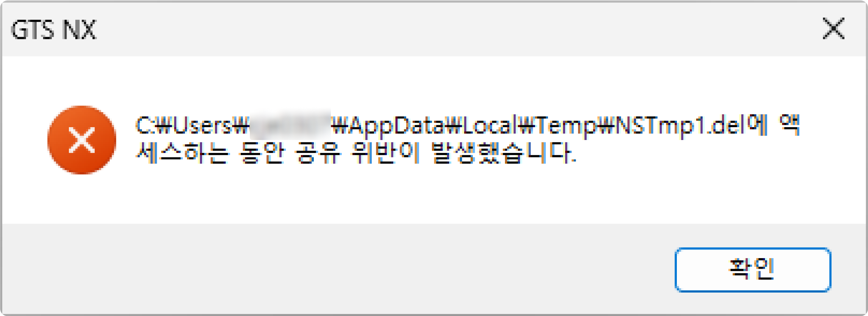Viewport: 868px width, 316px height.
Task: Click the Local folder name in the path
Action: pos(488,126)
